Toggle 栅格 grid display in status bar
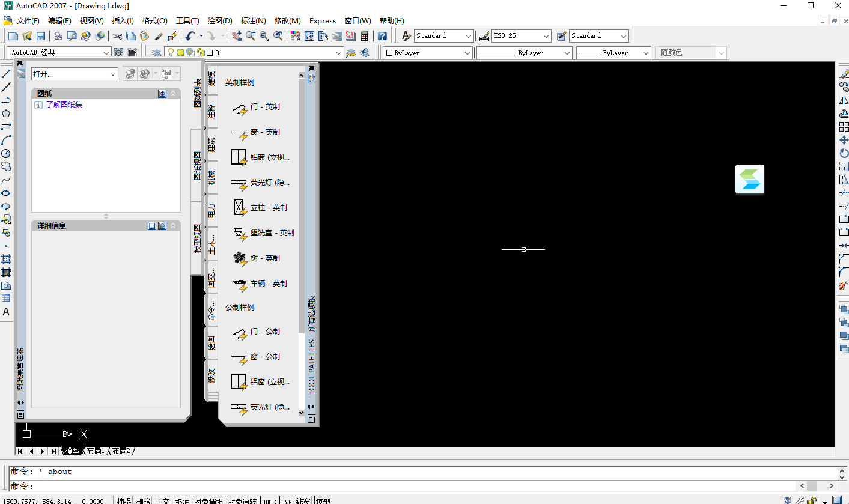The image size is (849, 504). 144,500
